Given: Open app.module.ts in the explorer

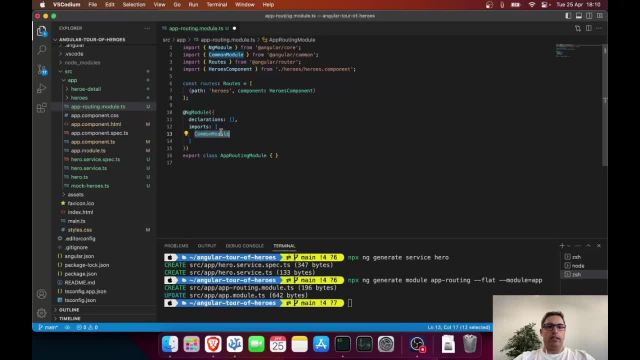Looking at the screenshot, I should (x=88, y=151).
